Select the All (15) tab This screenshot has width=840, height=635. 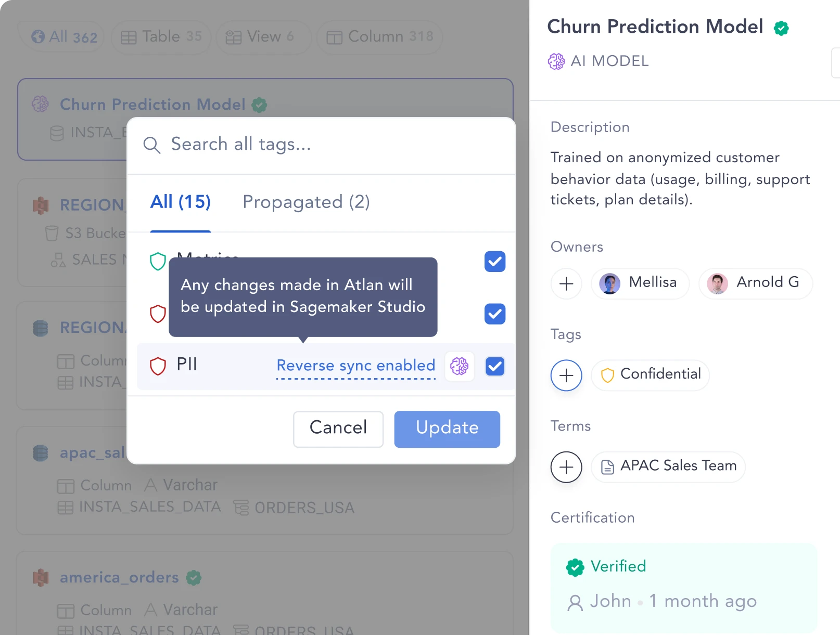(x=180, y=202)
